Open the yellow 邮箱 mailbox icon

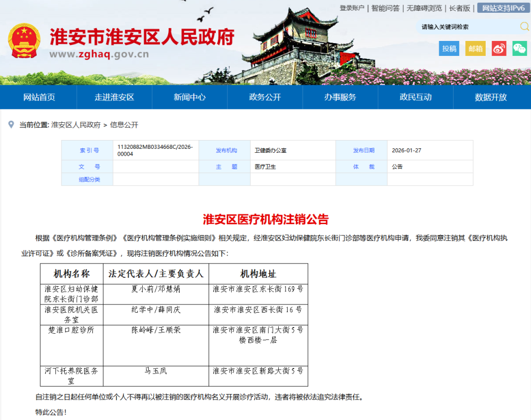475,49
